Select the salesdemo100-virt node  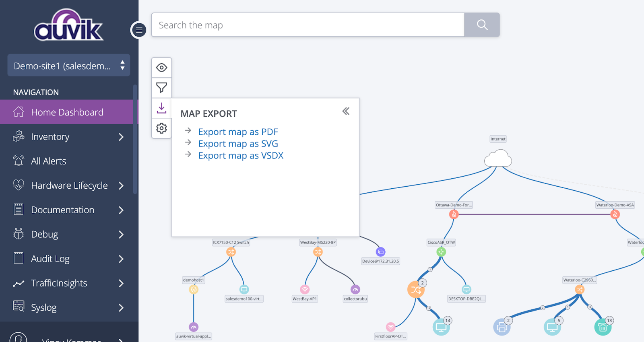click(244, 289)
